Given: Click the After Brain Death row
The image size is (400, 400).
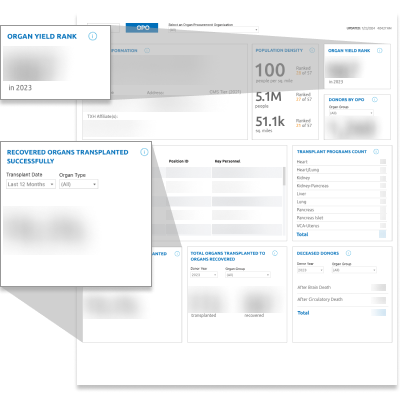Looking at the screenshot, I should point(341,287).
